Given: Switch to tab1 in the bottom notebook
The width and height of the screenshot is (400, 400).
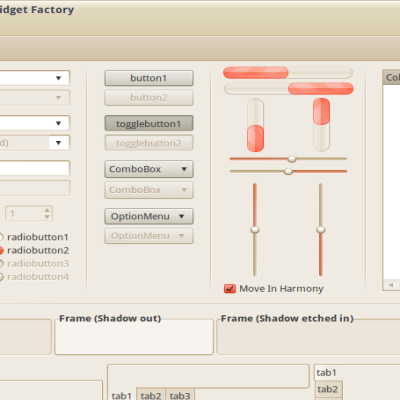Looking at the screenshot, I should point(122,395).
